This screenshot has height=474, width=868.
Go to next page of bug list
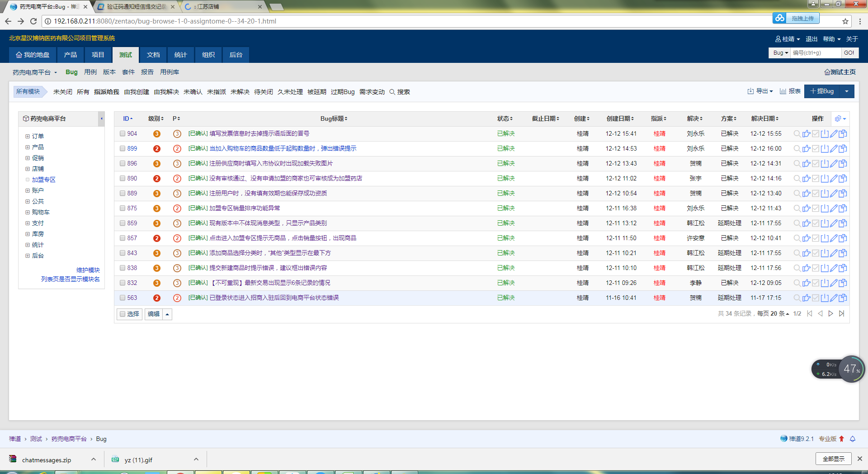coord(830,313)
